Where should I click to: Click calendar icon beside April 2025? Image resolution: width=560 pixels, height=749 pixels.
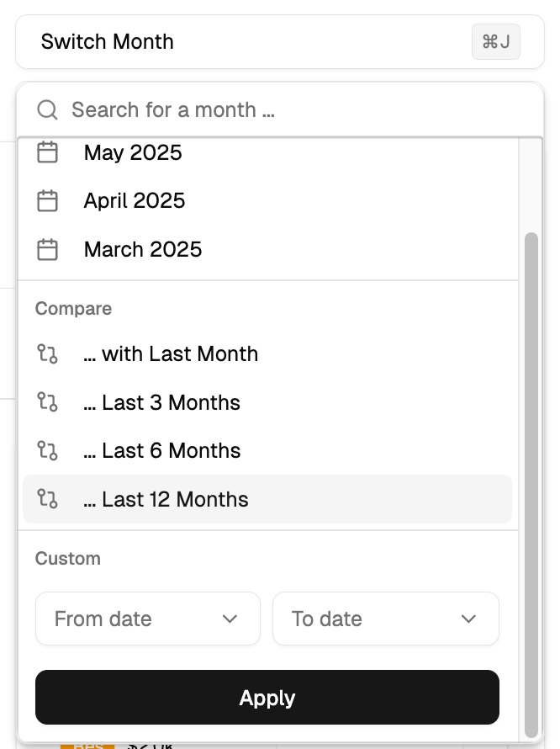[48, 201]
